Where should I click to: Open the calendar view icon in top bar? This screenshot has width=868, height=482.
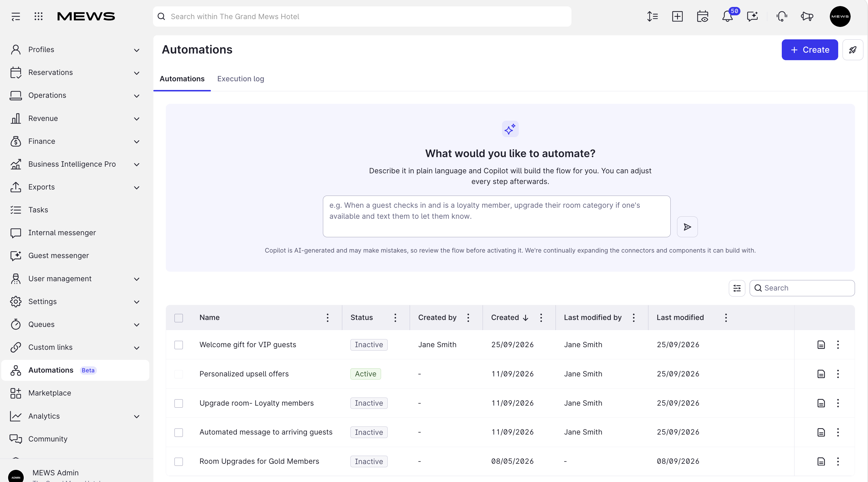click(x=703, y=16)
